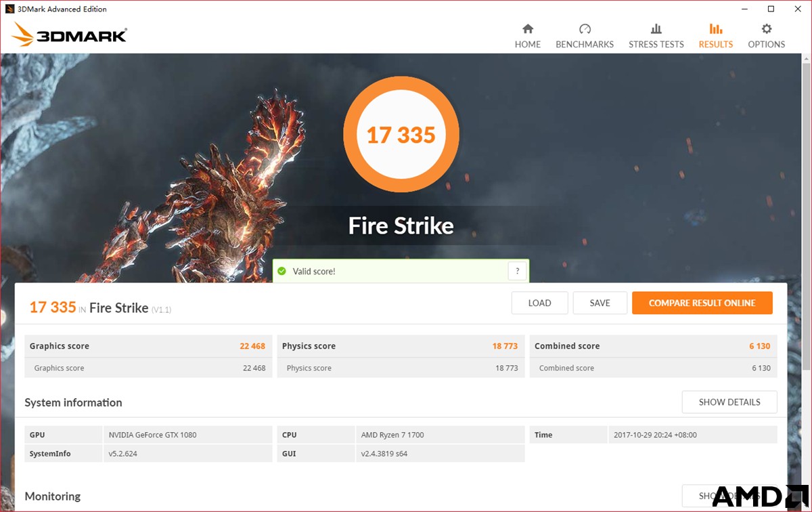Select the bold Combined score header row
This screenshot has height=512, width=812.
click(x=654, y=346)
